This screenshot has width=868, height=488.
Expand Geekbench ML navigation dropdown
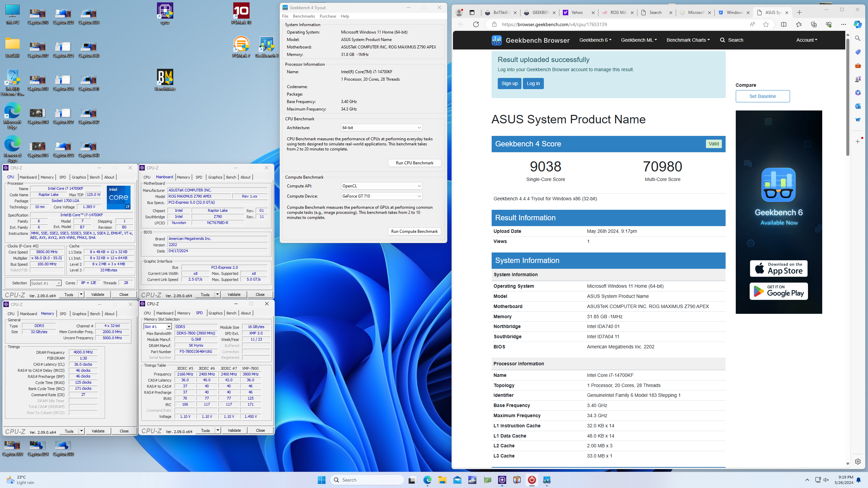tap(639, 40)
